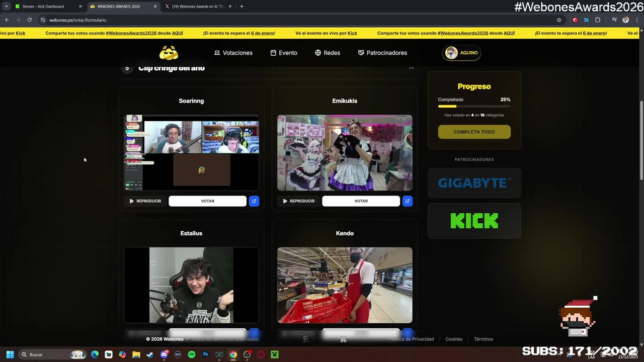Open OBS Studio from taskbar

click(x=247, y=354)
